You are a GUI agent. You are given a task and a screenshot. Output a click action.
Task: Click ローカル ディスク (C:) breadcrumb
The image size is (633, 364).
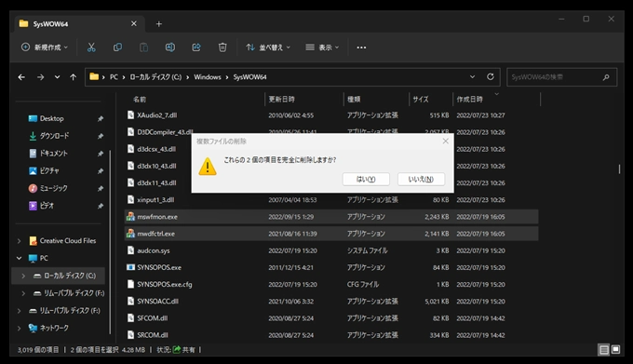point(155,76)
